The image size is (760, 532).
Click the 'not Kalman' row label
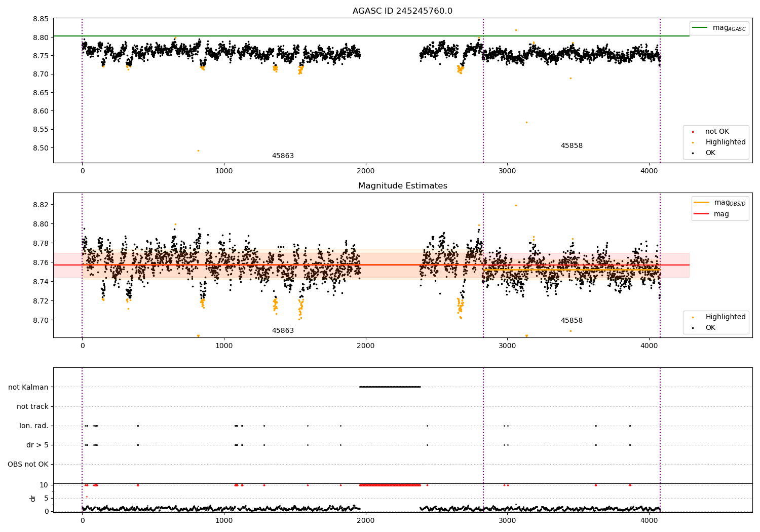28,388
